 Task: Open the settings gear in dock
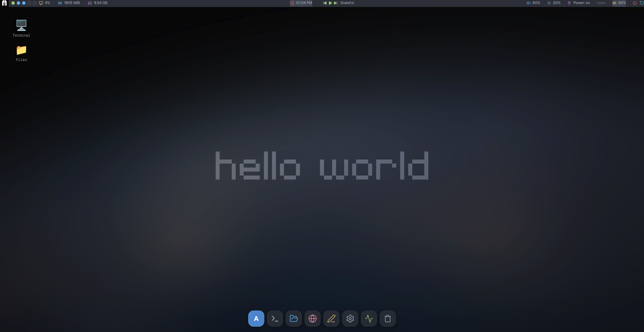(x=350, y=319)
